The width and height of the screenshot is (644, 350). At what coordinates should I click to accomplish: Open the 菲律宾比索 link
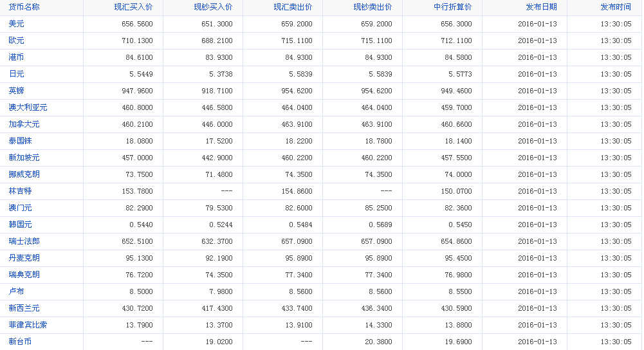28,325
